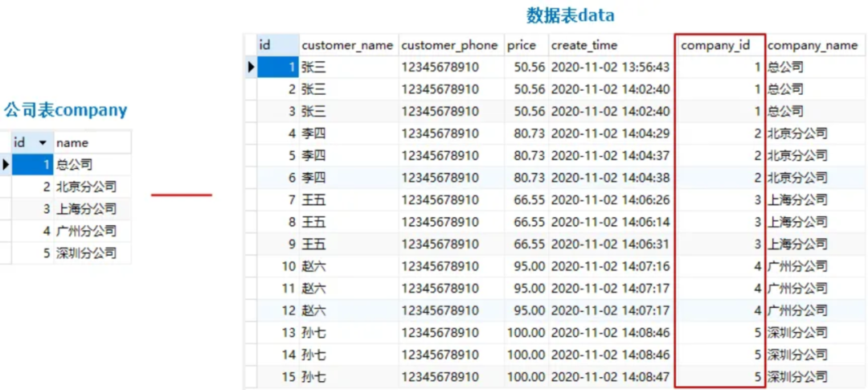Click the row pointer arrow in company table
This screenshot has width=868, height=390.
6,165
